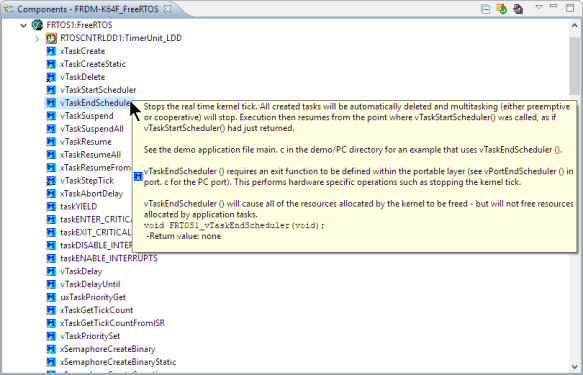Select the vTaskStepTick method
Viewport: 583px width, 375px height.
point(87,181)
